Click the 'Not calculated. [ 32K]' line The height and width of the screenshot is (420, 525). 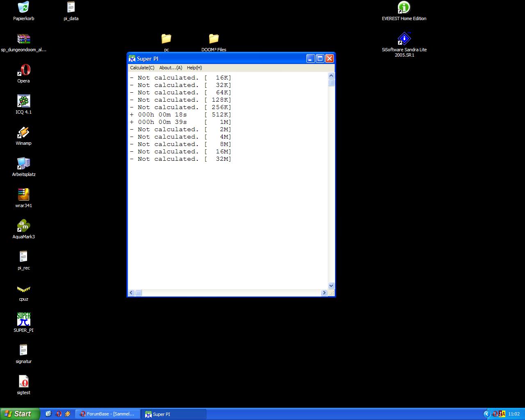[x=180, y=85]
